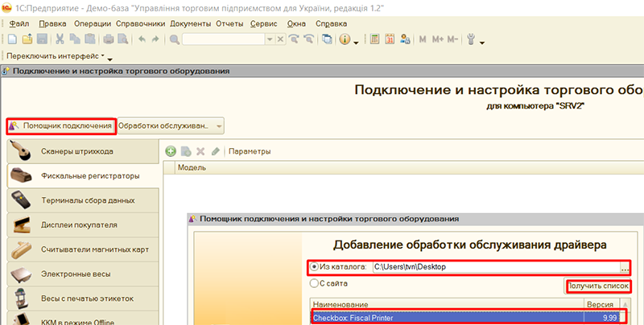644x325 pixels.
Task: Select Сканеры штрихкода tab
Action: point(83,151)
